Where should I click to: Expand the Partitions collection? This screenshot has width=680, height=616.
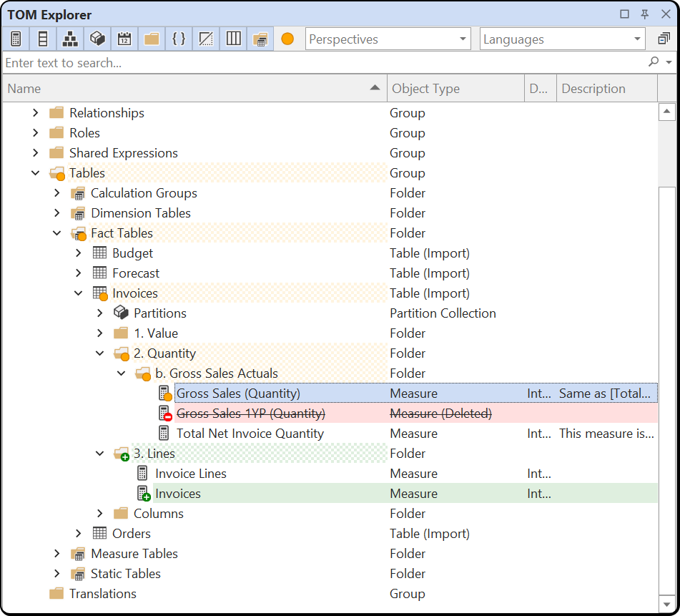99,313
